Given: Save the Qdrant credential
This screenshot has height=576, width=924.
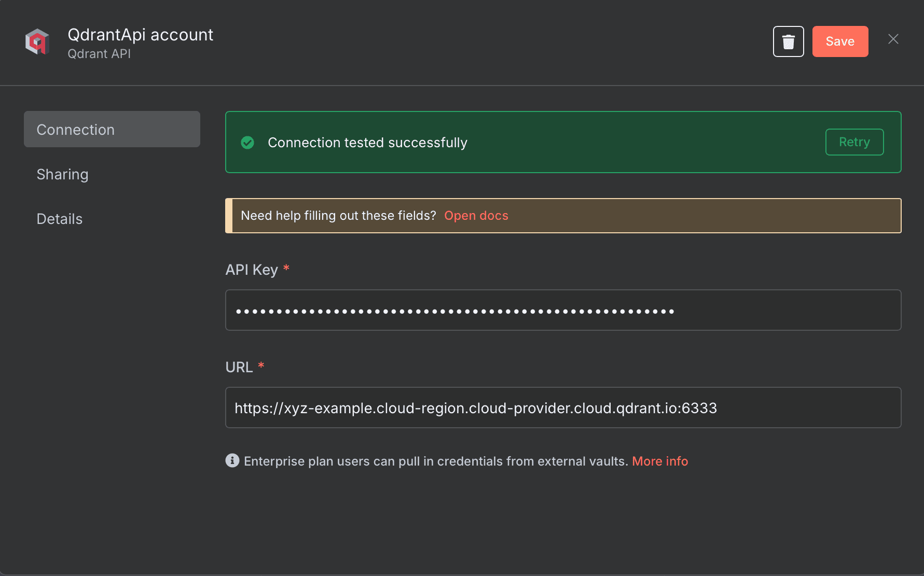Looking at the screenshot, I should coord(840,41).
